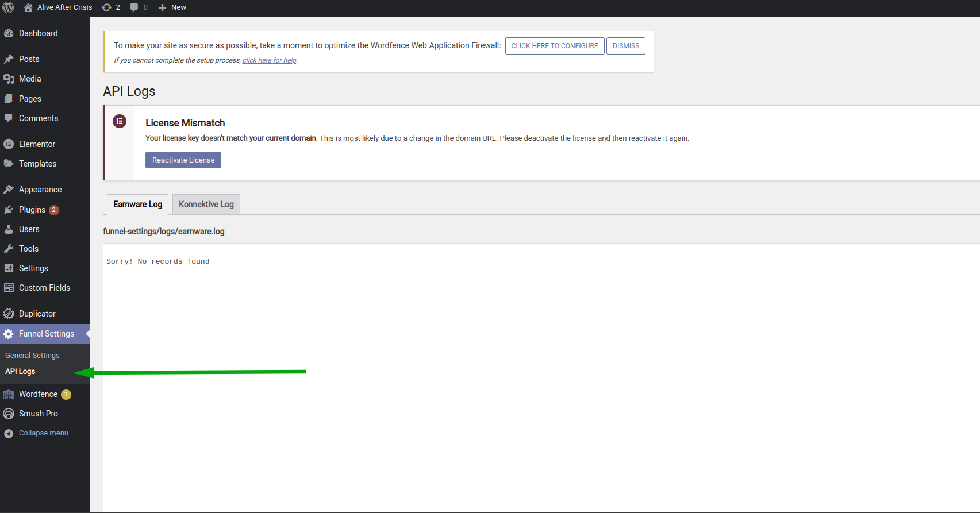
Task: Open Custom Fields in the sidebar
Action: coord(44,288)
